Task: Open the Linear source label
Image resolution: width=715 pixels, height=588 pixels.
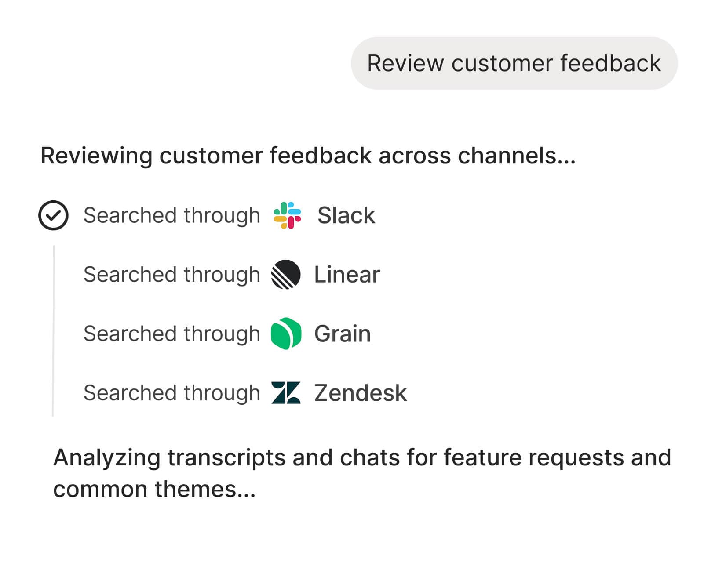Action: pyautogui.click(x=347, y=275)
